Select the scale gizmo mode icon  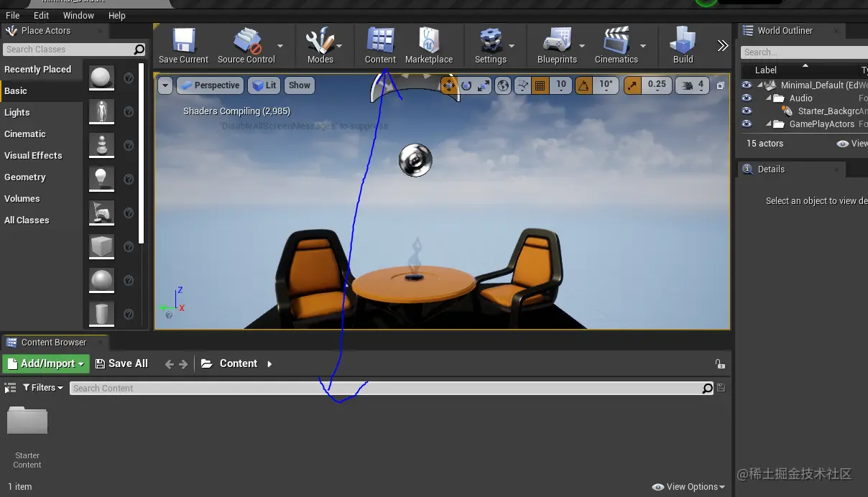(484, 85)
